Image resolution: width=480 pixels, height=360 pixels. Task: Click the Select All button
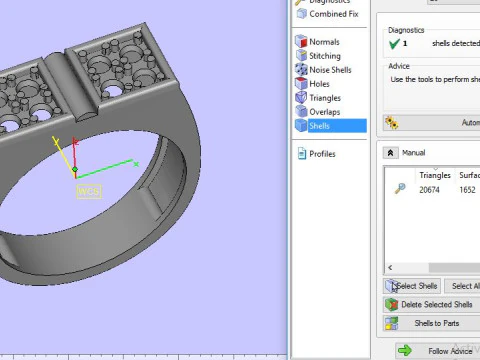pyautogui.click(x=463, y=286)
